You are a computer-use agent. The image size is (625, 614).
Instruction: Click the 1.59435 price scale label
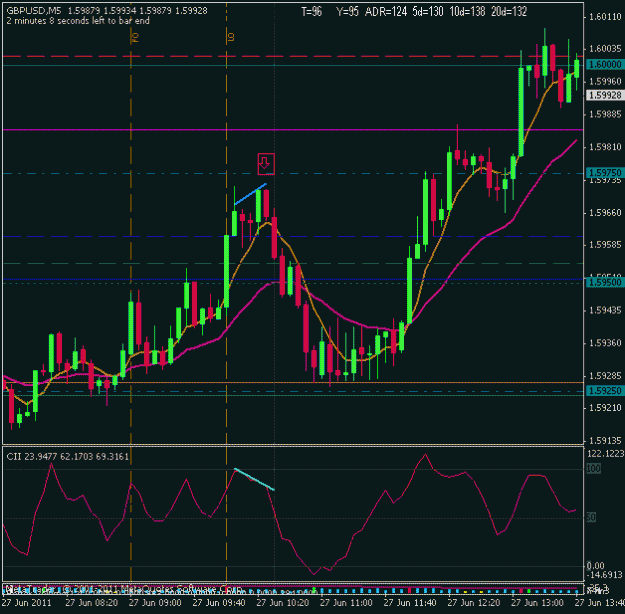(605, 310)
